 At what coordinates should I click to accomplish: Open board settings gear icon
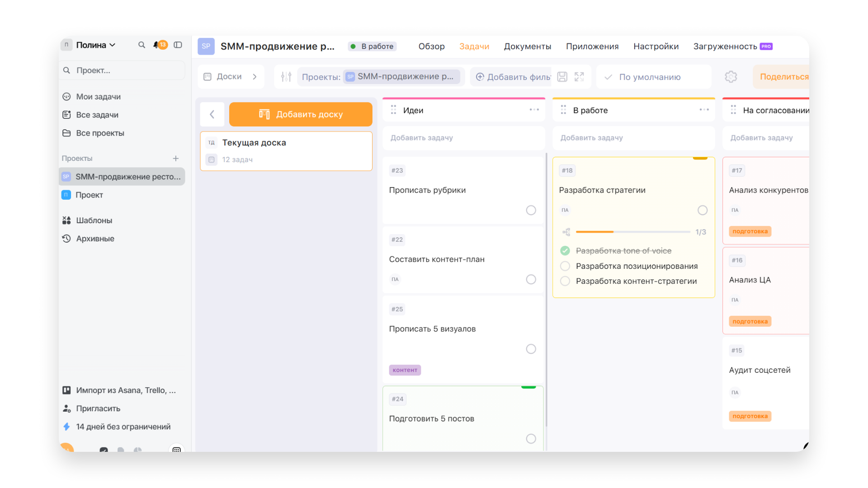[731, 77]
